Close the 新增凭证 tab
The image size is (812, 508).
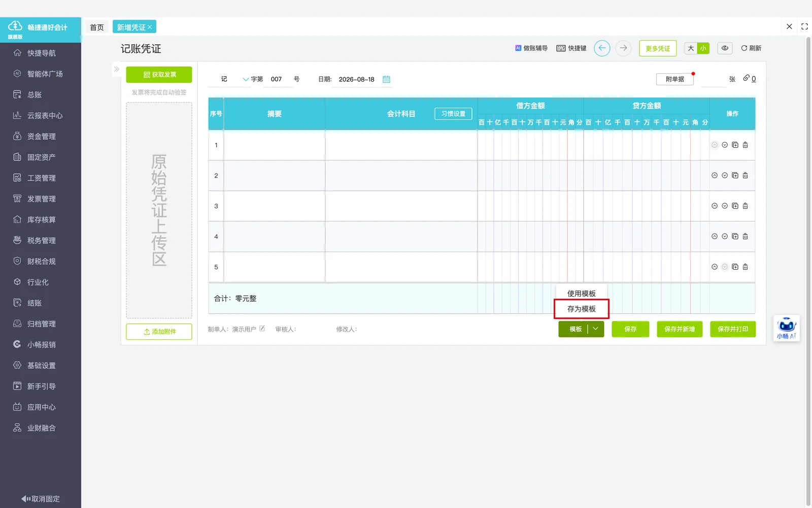click(x=150, y=27)
